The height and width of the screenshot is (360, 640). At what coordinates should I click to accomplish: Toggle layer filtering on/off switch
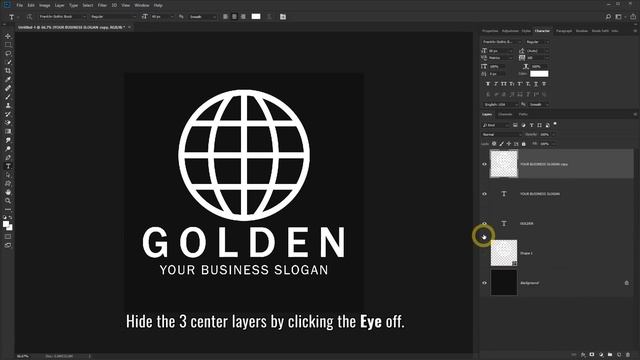[555, 124]
